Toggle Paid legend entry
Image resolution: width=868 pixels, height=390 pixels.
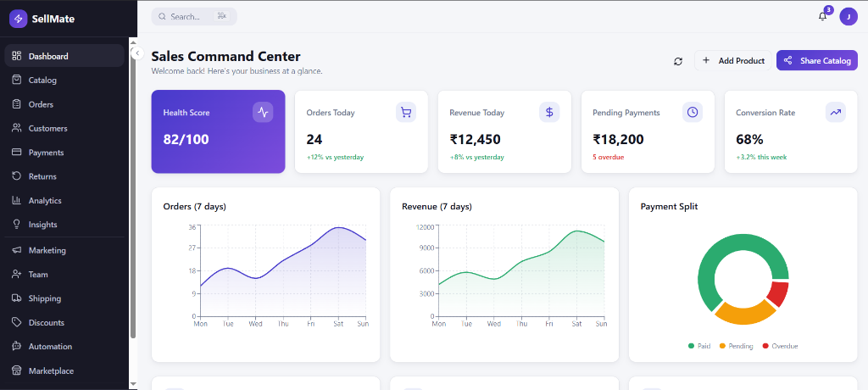click(x=699, y=346)
